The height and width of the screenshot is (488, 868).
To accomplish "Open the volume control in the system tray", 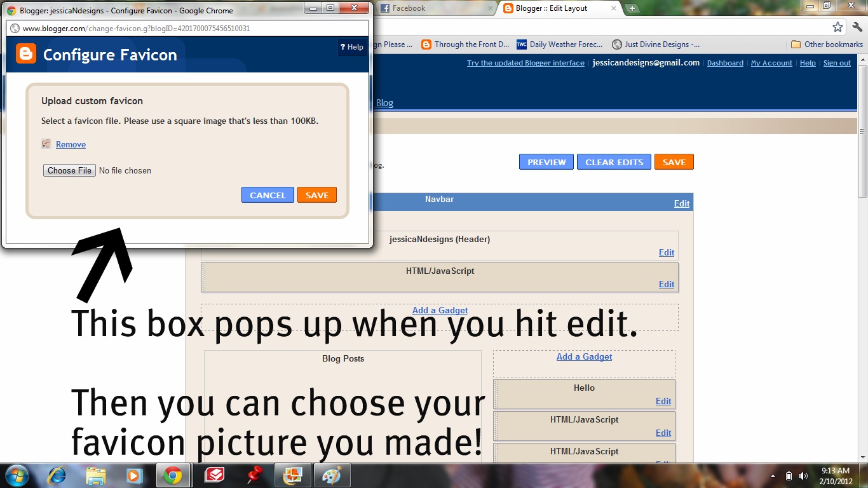I will 803,475.
